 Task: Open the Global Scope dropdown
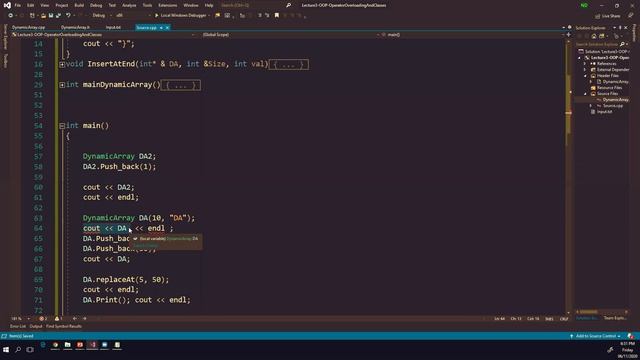[x=290, y=35]
